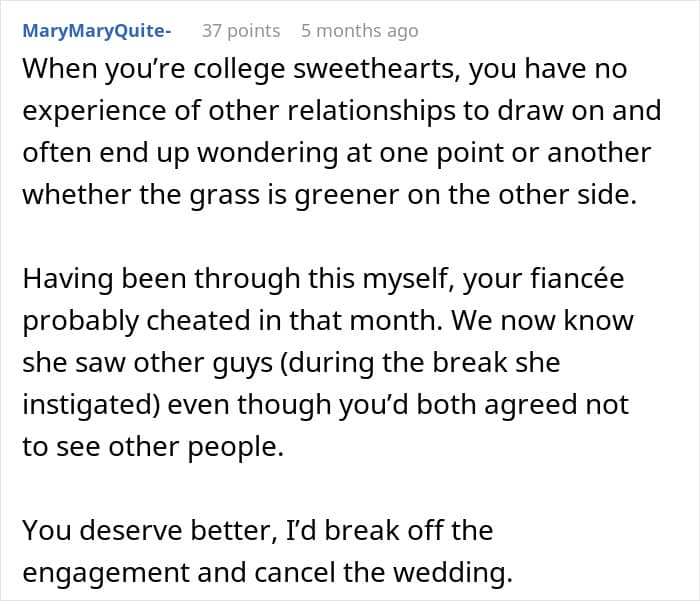
Task: Click the "5 months ago" timestamp
Action: click(x=359, y=31)
